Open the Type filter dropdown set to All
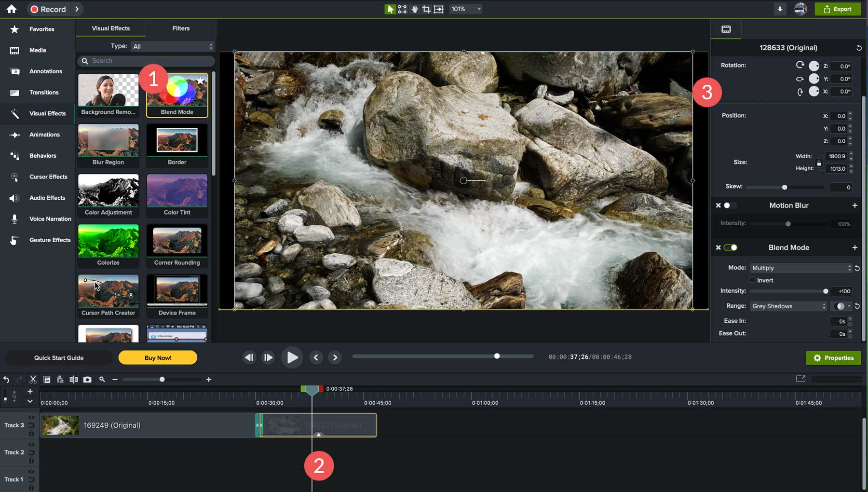 coord(172,46)
